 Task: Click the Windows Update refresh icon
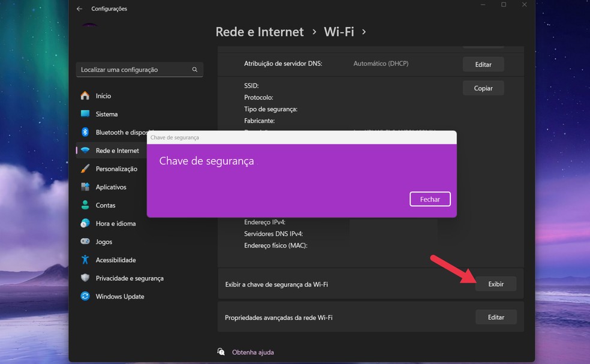pos(85,296)
